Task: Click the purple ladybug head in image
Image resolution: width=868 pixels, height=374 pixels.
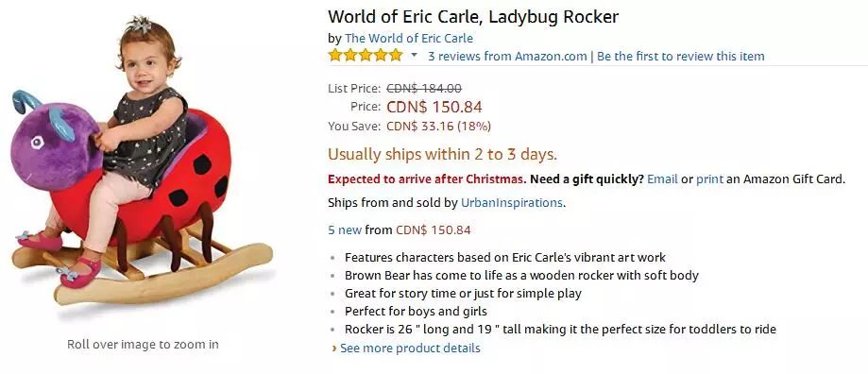Action: (x=56, y=144)
